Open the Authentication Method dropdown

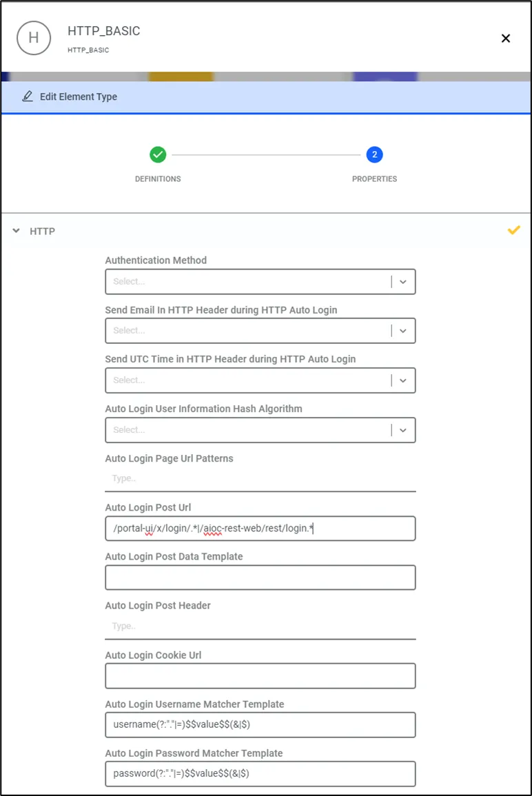260,281
